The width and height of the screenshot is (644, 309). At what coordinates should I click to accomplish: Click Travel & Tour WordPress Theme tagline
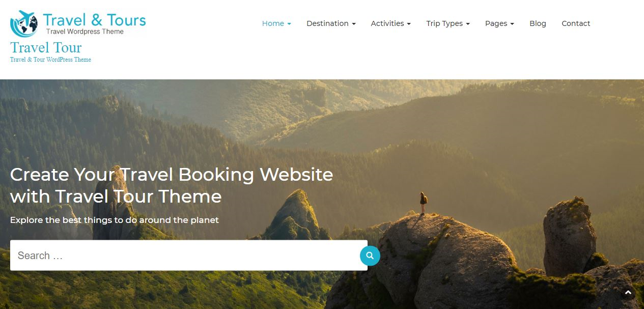click(x=50, y=60)
